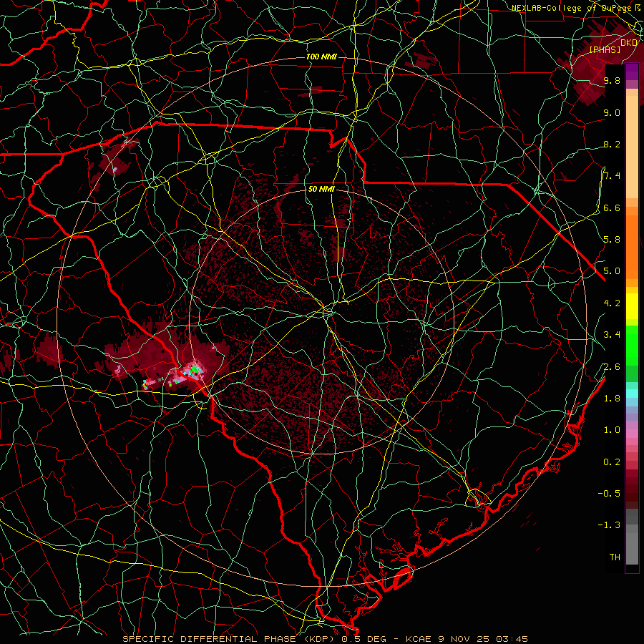Click the -0.5 legend value
644x644 pixels.
609,493
